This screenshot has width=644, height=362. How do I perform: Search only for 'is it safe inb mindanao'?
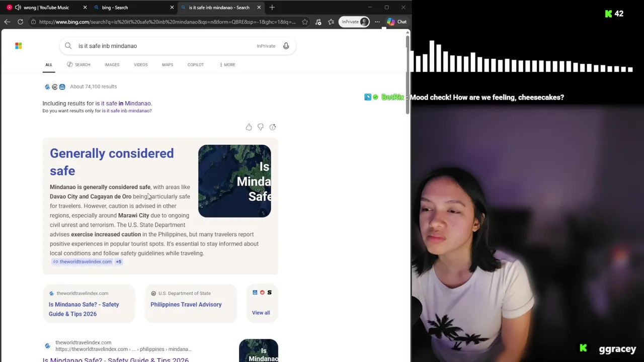127,111
